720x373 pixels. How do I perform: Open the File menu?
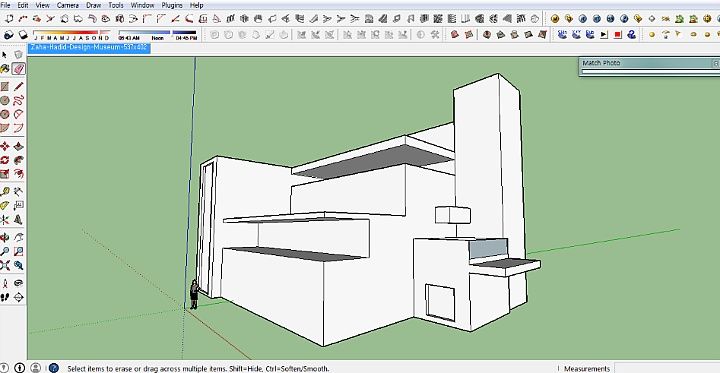coord(5,5)
